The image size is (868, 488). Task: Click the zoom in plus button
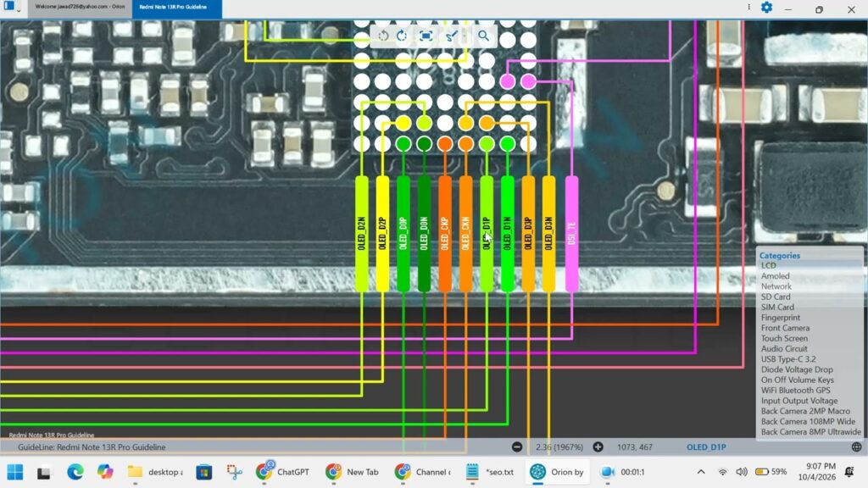click(x=598, y=447)
